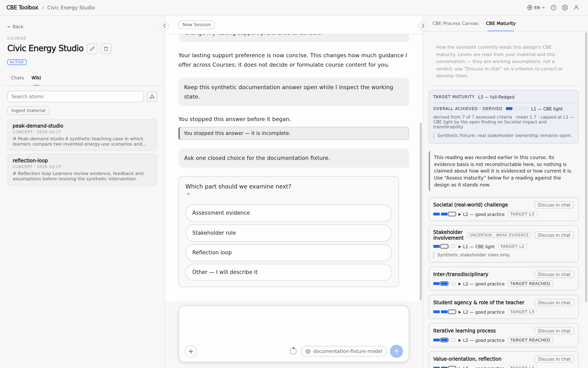Click the pencil edit course name icon
Viewport: 588px width, 368px height.
tap(92, 49)
